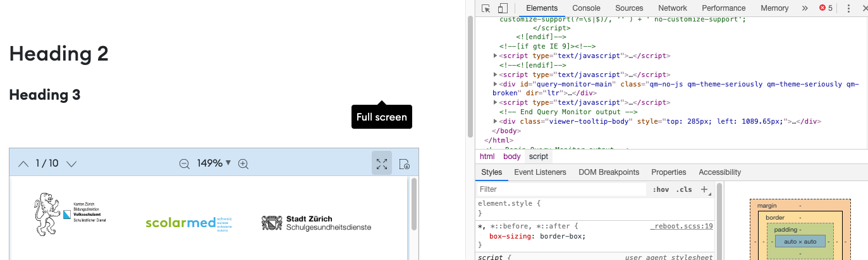This screenshot has height=260, width=868.
Task: Expand the viewer-tooltip-body div node
Action: 496,121
